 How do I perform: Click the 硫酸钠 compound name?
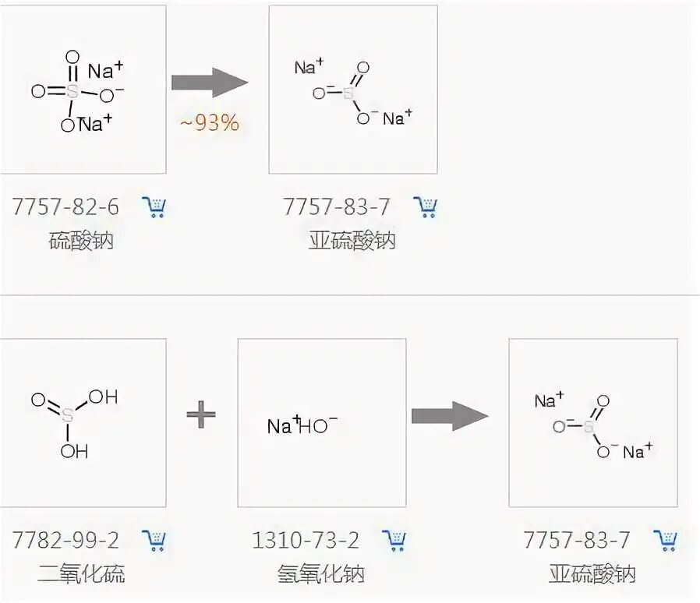[x=81, y=241]
